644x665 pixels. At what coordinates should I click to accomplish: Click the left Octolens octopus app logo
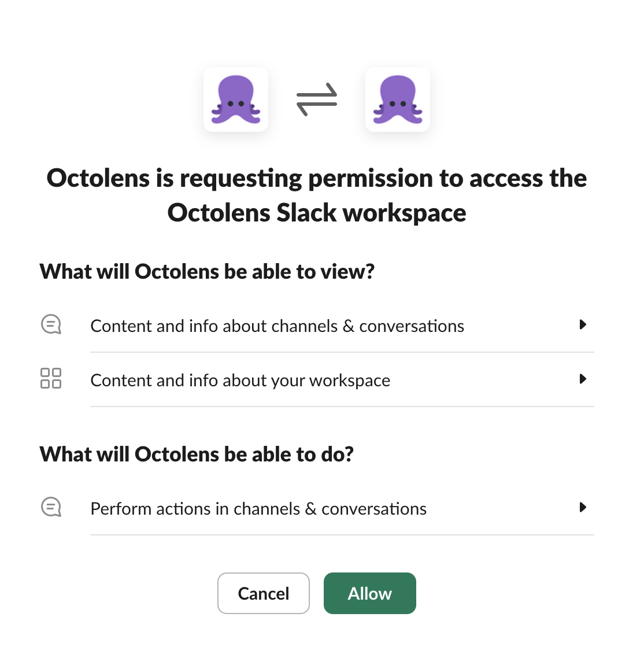click(x=236, y=99)
